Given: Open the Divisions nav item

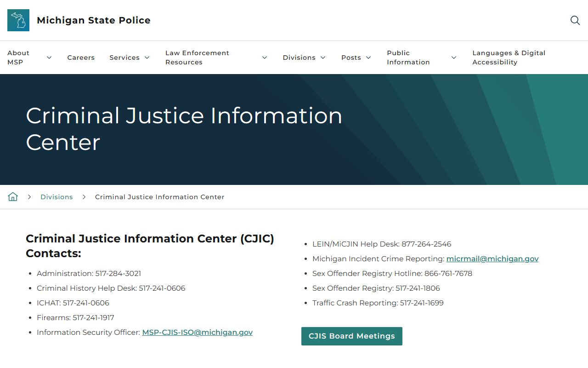Looking at the screenshot, I should click(299, 57).
